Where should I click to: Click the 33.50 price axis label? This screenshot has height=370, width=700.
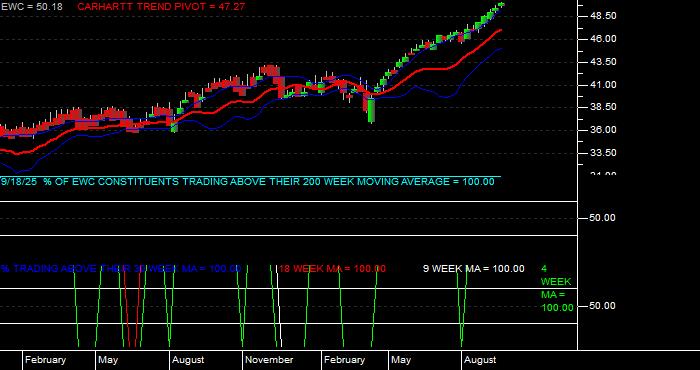click(x=603, y=153)
